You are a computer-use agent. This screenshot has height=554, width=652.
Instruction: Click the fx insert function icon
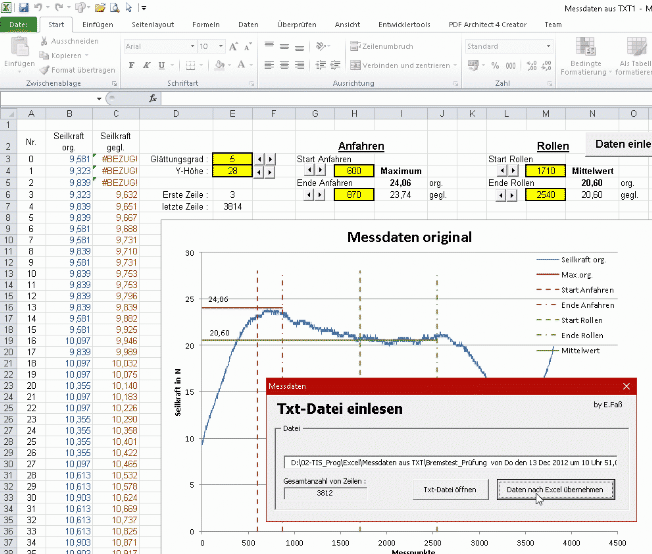click(x=153, y=98)
